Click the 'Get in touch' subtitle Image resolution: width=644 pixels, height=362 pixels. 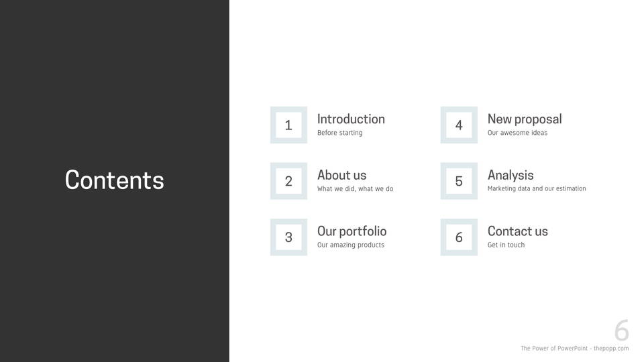[506, 245]
